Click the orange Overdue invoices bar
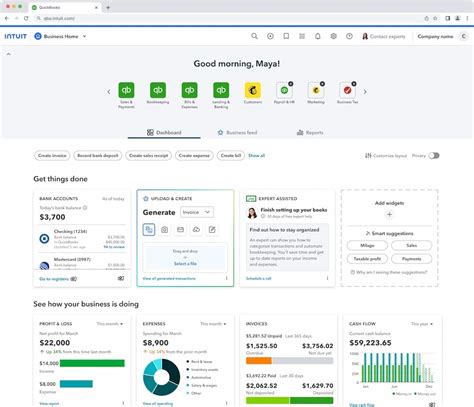The width and height of the screenshot is (474, 407). click(x=259, y=360)
